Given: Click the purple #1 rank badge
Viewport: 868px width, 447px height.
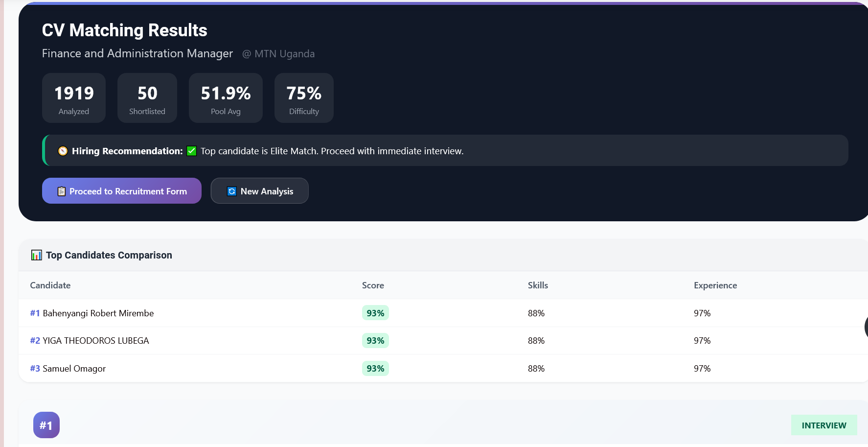Looking at the screenshot, I should 46,425.
